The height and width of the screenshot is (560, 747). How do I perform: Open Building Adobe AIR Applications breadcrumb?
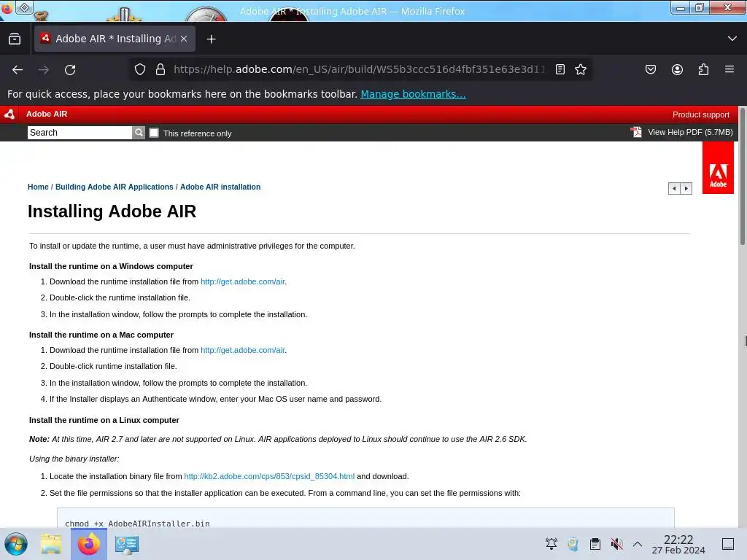coord(115,187)
